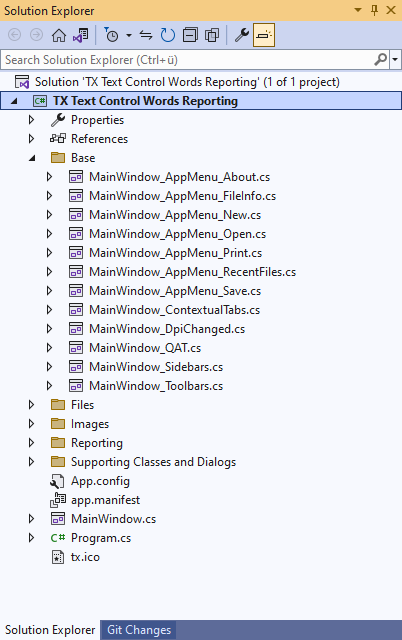
Task: Select MainWindow_AppMenu_FileInfo.cs file
Action: tap(182, 196)
